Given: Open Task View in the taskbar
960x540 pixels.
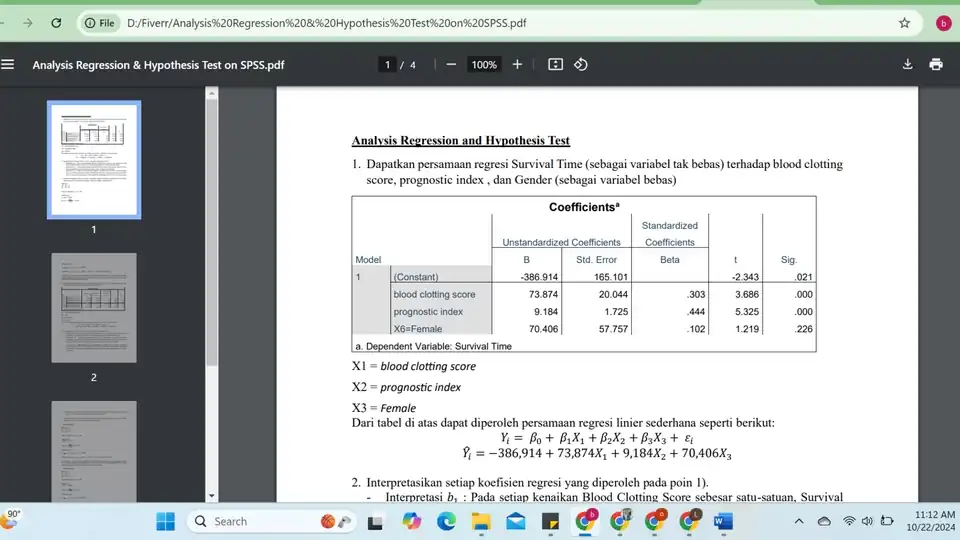Looking at the screenshot, I should pyautogui.click(x=375, y=522).
